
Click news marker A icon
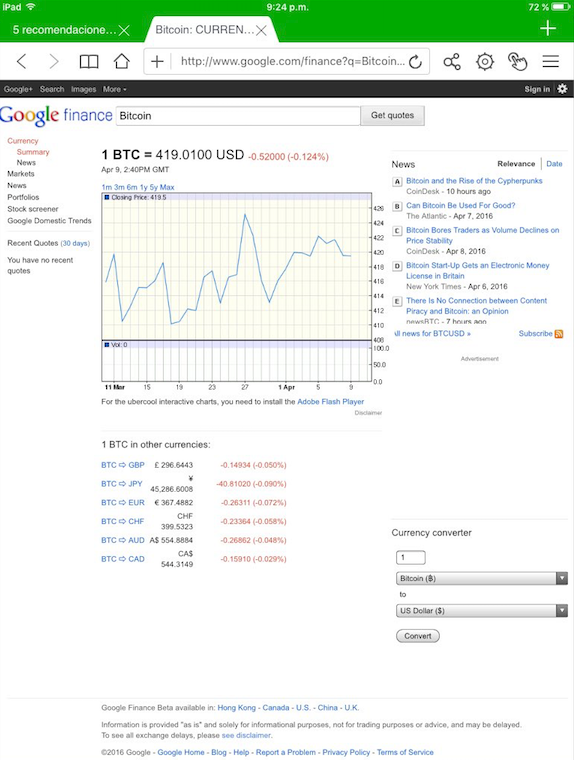pos(397,182)
